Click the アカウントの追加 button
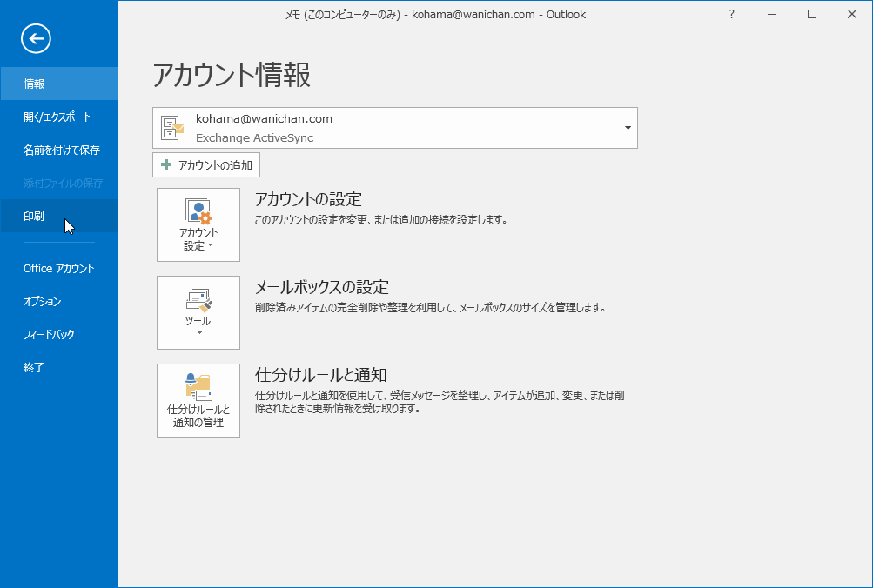 coord(206,165)
